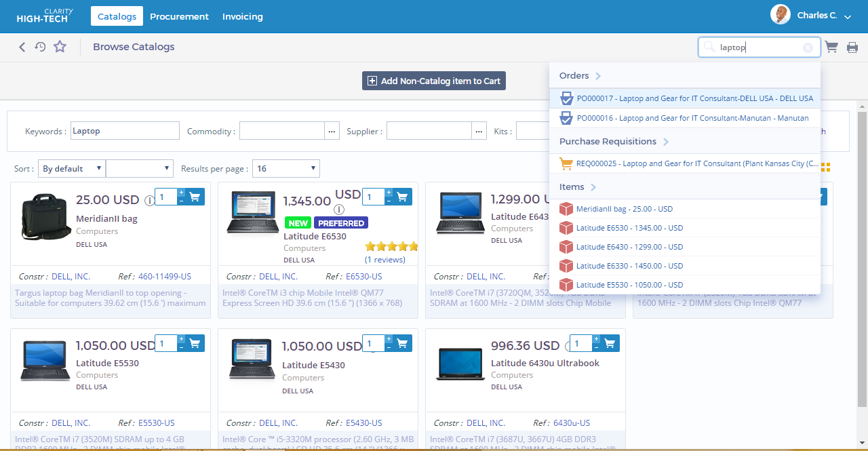Screen dimensions: 868x451
Task: Open the Procurement tab
Action: (x=179, y=16)
